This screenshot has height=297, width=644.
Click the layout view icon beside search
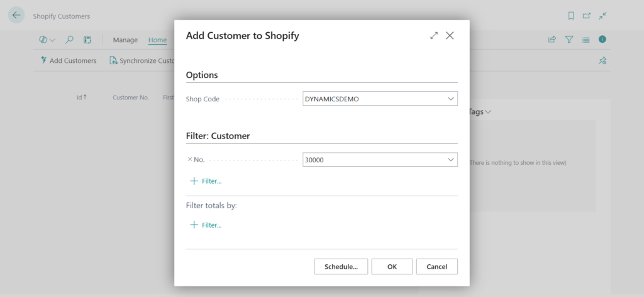click(87, 40)
